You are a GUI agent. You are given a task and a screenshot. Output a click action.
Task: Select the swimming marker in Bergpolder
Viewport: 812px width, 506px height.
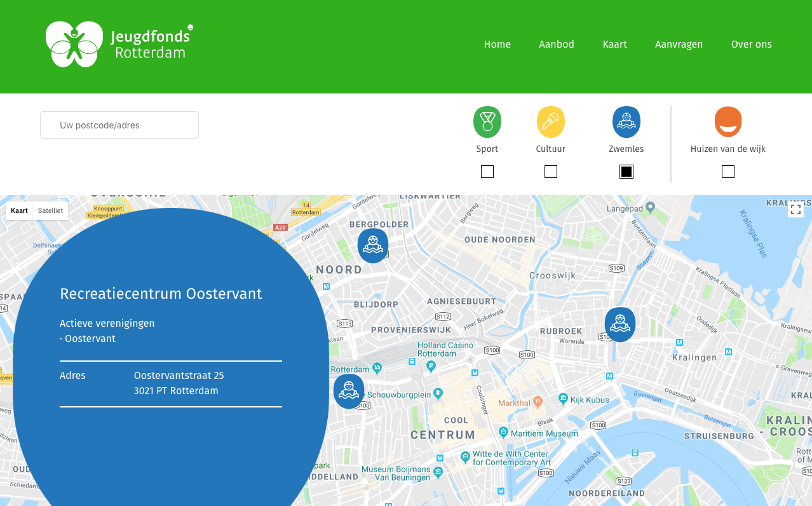373,246
